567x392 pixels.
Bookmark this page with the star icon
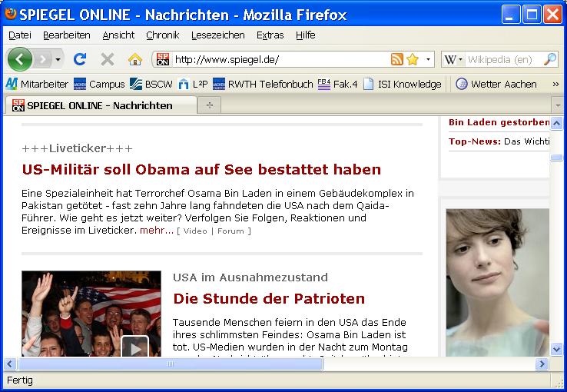413,59
